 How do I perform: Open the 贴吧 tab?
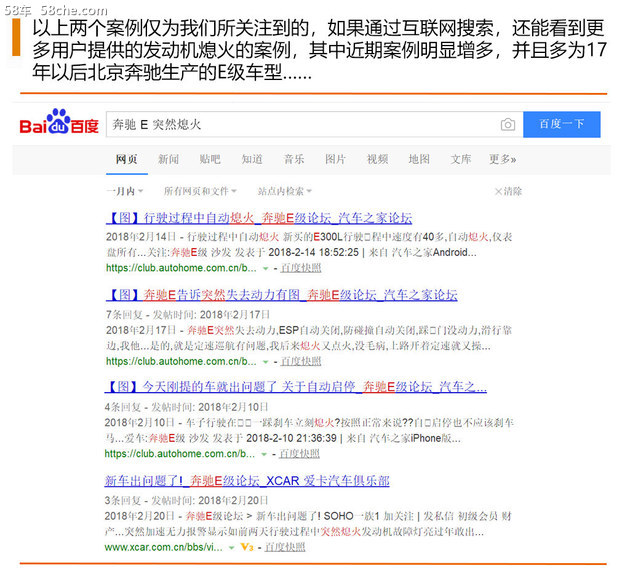pyautogui.click(x=210, y=160)
